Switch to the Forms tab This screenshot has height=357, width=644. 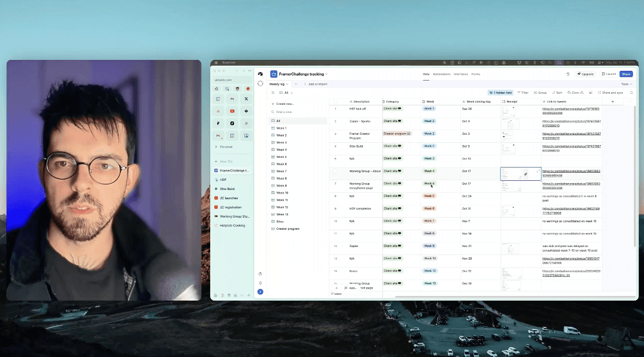point(476,74)
